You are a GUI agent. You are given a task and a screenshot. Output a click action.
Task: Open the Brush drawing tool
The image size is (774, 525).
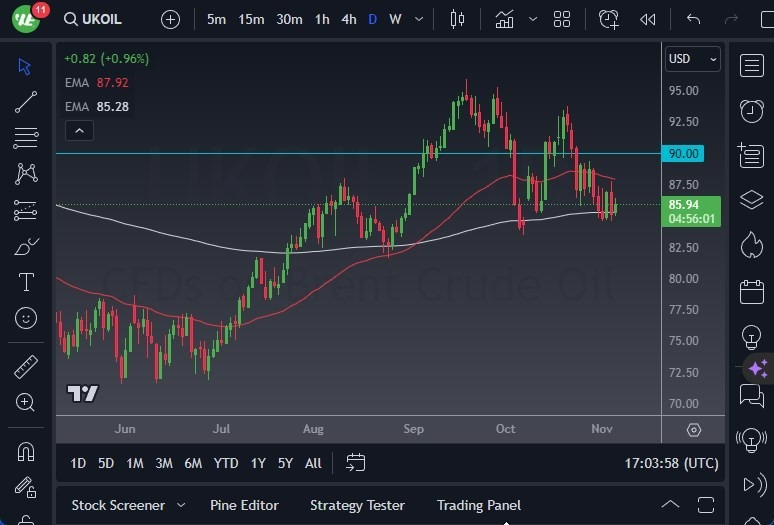click(x=26, y=246)
